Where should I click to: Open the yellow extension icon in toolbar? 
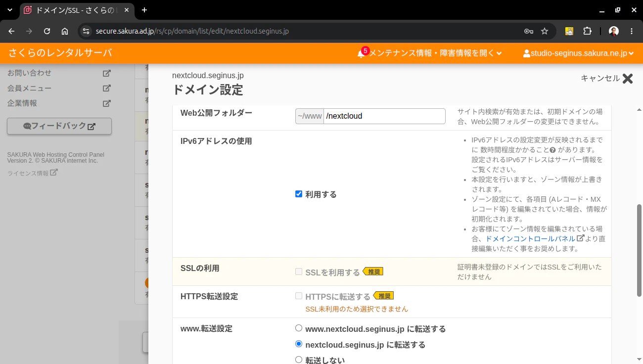pos(569,31)
